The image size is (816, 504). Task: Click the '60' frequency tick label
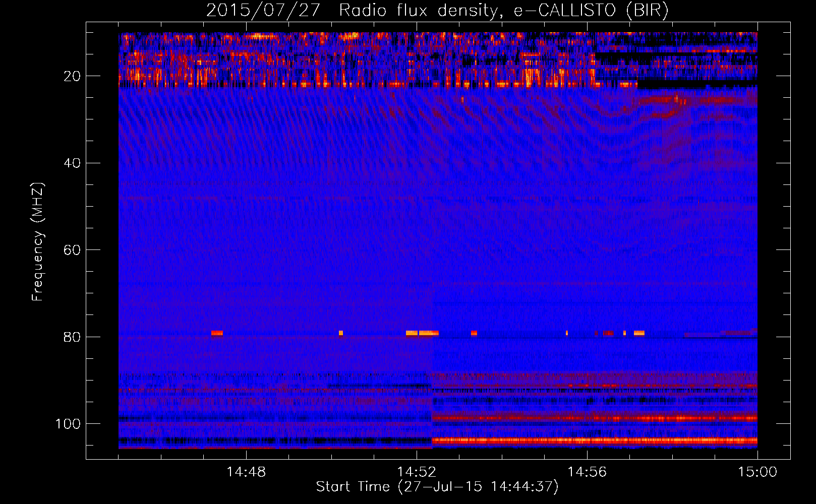72,250
